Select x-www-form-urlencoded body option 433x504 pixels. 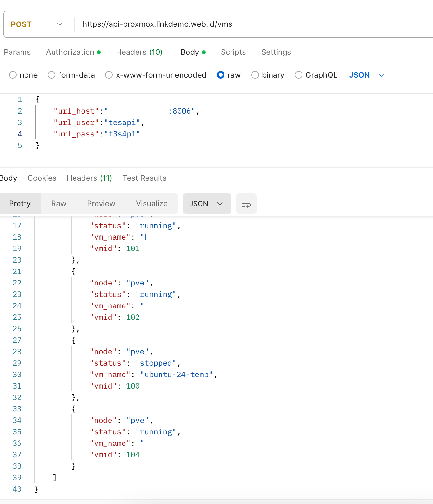pyautogui.click(x=109, y=75)
